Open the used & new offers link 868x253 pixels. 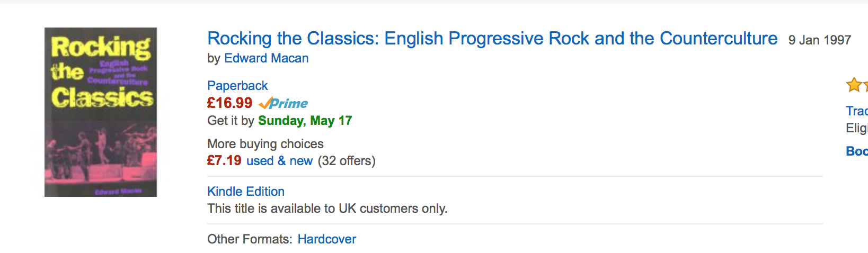click(279, 161)
